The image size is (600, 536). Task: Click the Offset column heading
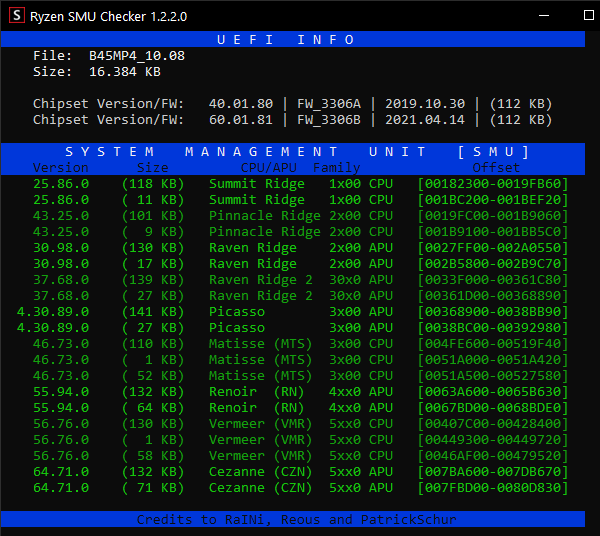pyautogui.click(x=496, y=168)
